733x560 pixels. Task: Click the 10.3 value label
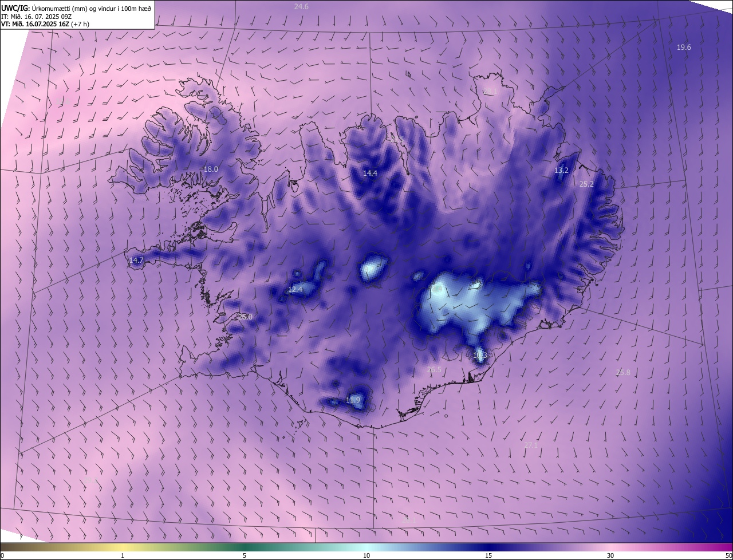[480, 356]
